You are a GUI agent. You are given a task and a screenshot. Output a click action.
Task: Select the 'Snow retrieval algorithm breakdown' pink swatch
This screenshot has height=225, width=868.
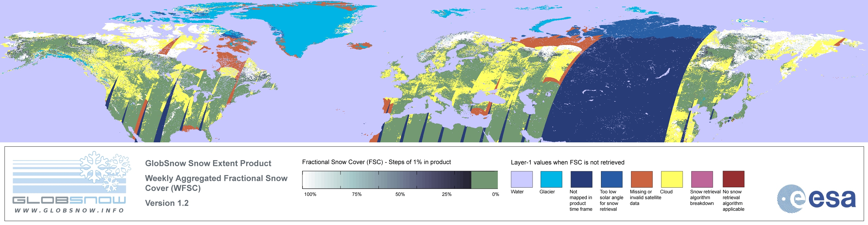(702, 179)
